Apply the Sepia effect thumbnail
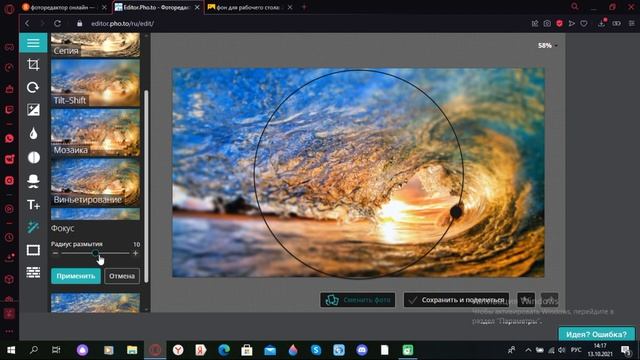640x360 pixels. point(95,45)
